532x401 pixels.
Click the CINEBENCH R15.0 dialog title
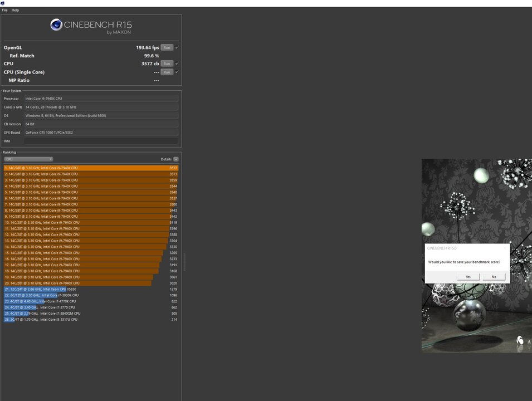click(442, 248)
